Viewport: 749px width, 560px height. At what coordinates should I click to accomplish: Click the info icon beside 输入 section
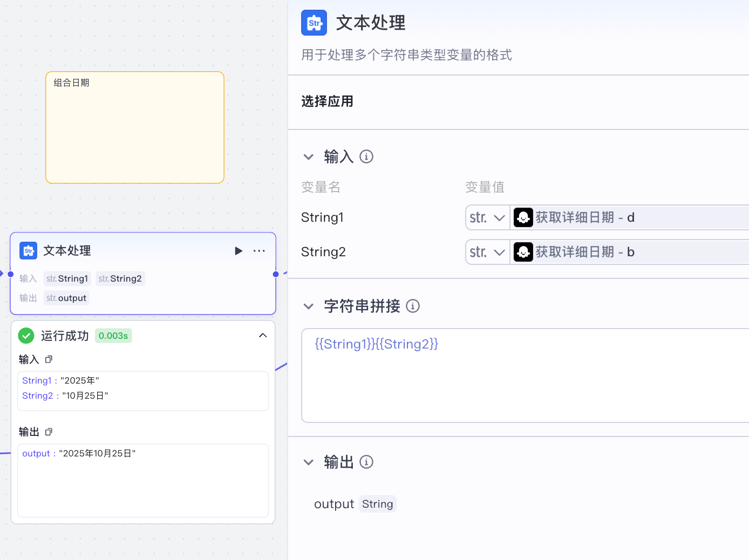pos(366,156)
